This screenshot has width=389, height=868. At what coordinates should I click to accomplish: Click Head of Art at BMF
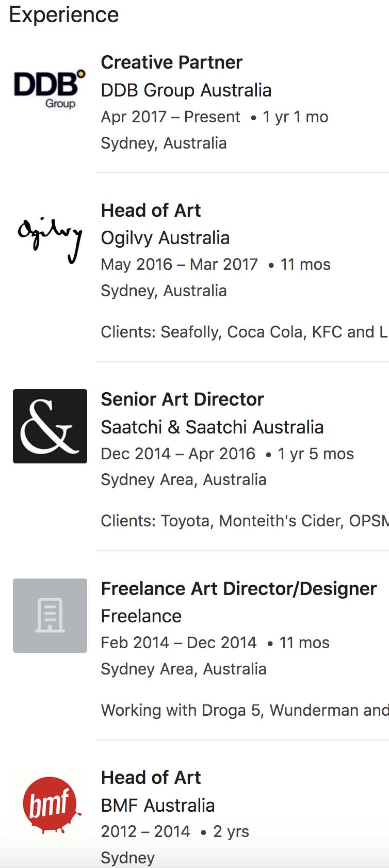click(x=151, y=778)
